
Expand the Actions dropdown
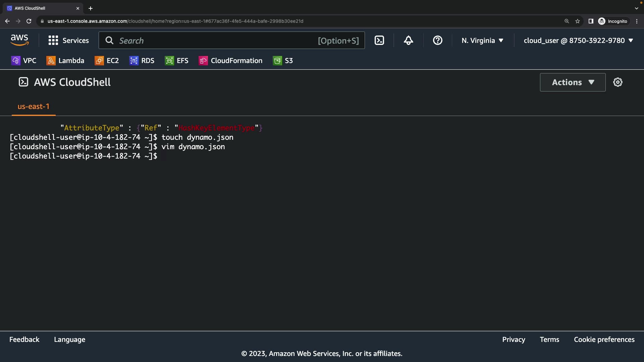pyautogui.click(x=573, y=82)
